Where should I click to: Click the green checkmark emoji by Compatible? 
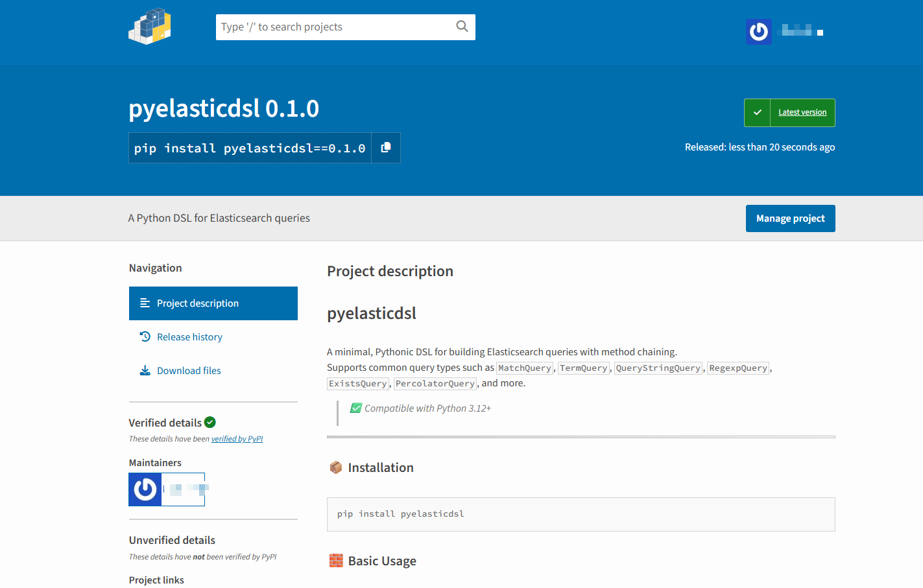356,408
